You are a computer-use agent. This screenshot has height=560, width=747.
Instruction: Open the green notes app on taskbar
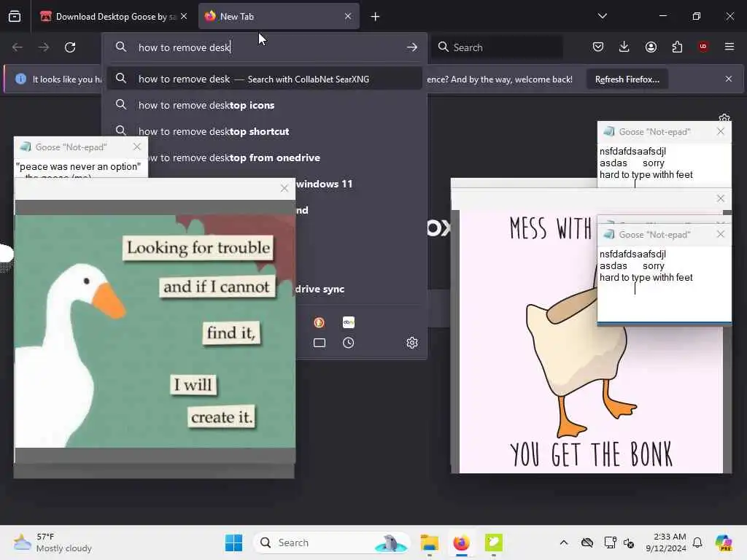point(494,542)
